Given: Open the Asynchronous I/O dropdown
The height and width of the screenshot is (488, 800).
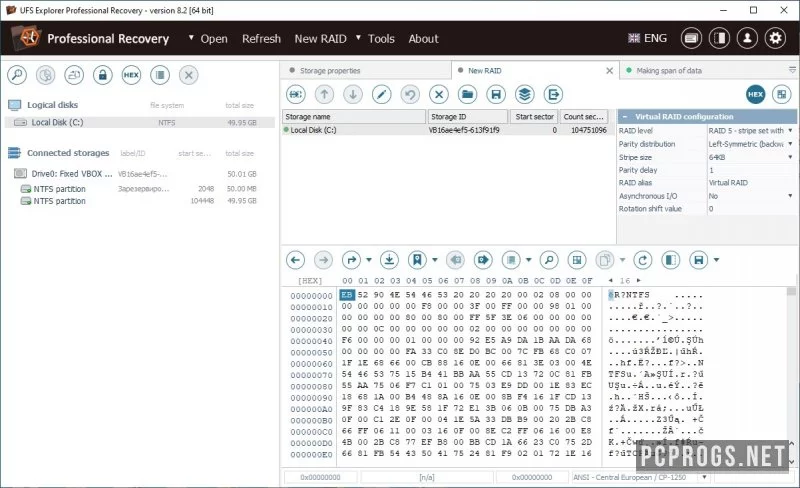Looking at the screenshot, I should [790, 196].
